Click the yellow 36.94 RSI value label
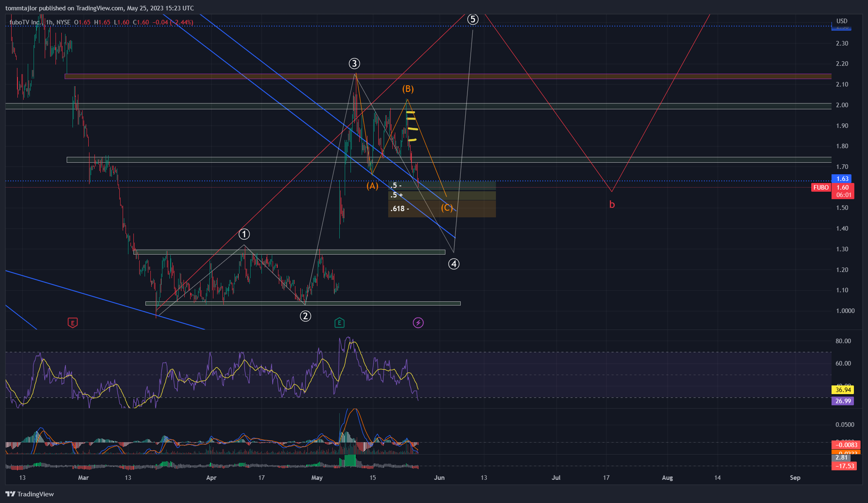 coord(843,390)
